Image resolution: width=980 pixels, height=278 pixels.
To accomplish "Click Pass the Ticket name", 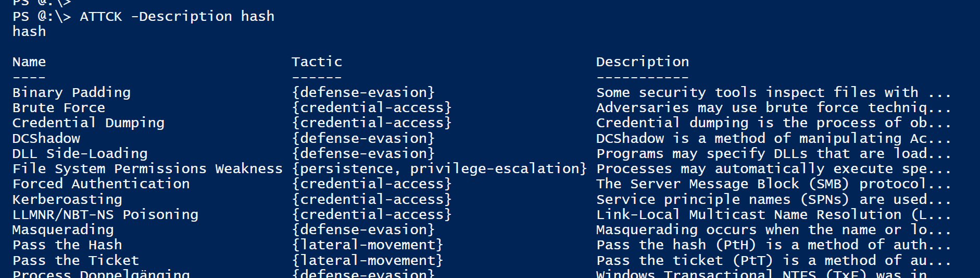I will 76,260.
